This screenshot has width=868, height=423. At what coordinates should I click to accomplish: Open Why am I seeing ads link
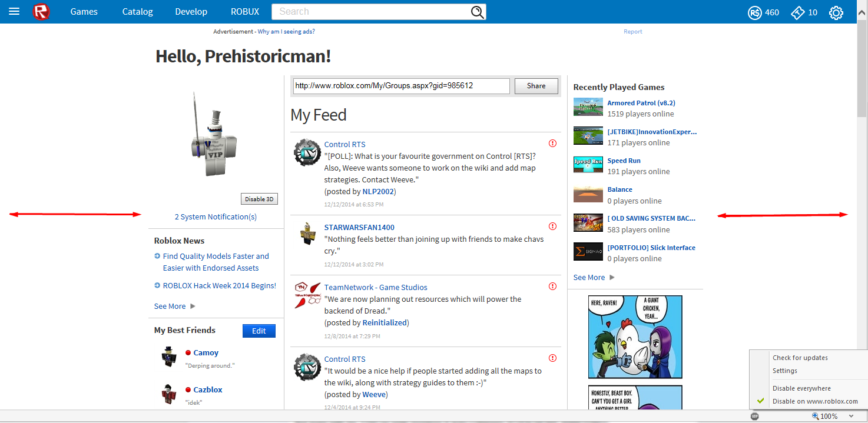[286, 32]
